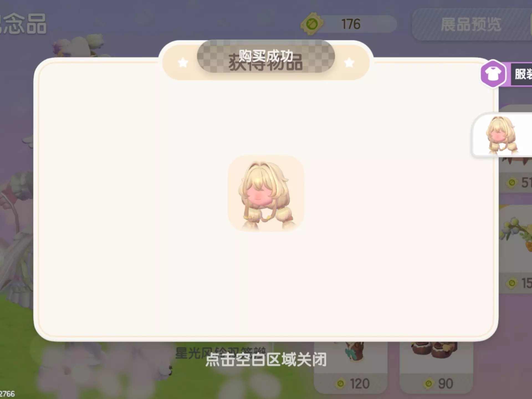Click the right star on popup header
The height and width of the screenshot is (399, 532).
click(x=349, y=63)
